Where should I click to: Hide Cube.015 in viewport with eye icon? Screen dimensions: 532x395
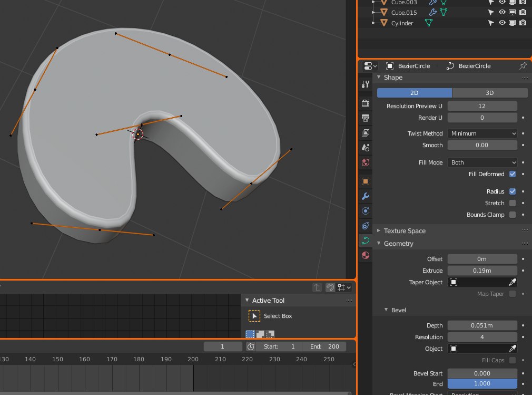coord(502,12)
